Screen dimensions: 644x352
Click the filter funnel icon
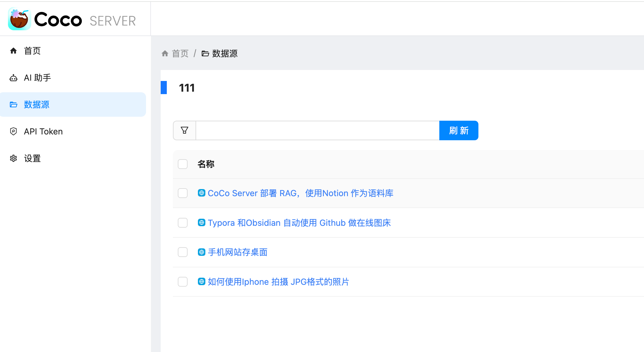184,130
